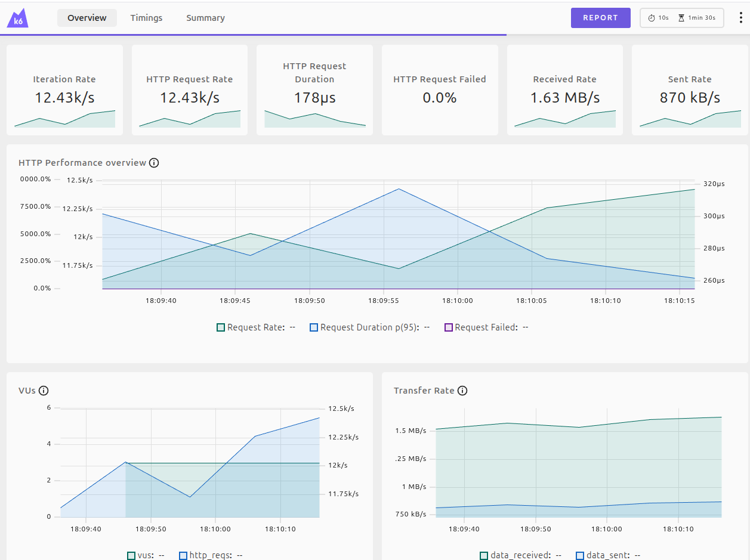
Task: Toggle the data_sent legend swatch
Action: 580,555
